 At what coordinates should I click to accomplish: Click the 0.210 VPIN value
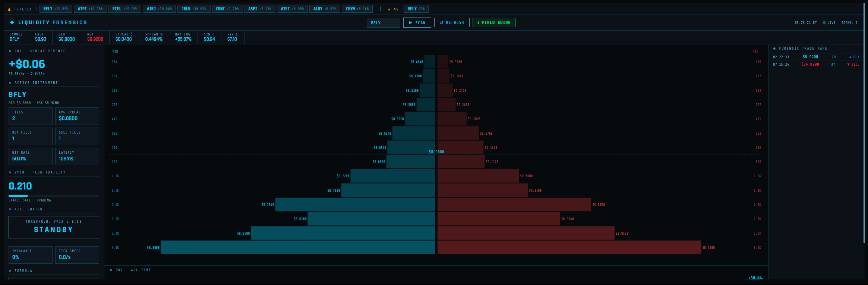point(20,186)
